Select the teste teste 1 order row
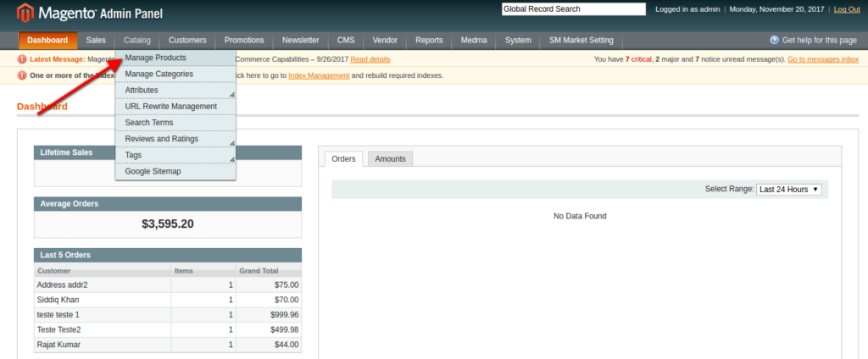This screenshot has width=868, height=359. pyautogui.click(x=168, y=315)
